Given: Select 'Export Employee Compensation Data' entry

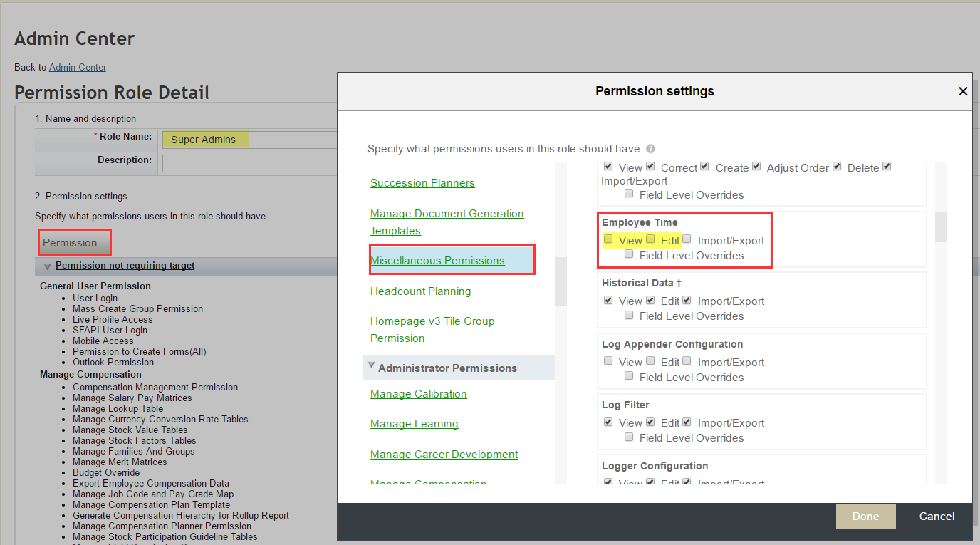Looking at the screenshot, I should [151, 484].
